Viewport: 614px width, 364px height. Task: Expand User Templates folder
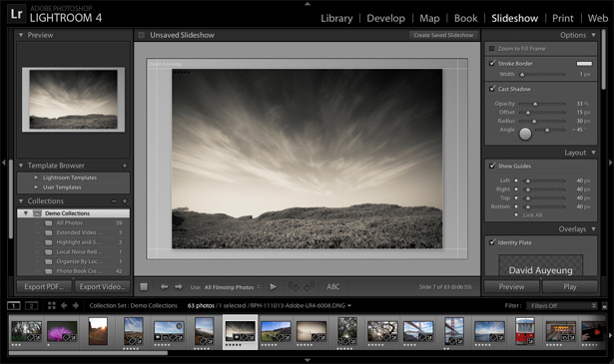pos(36,187)
